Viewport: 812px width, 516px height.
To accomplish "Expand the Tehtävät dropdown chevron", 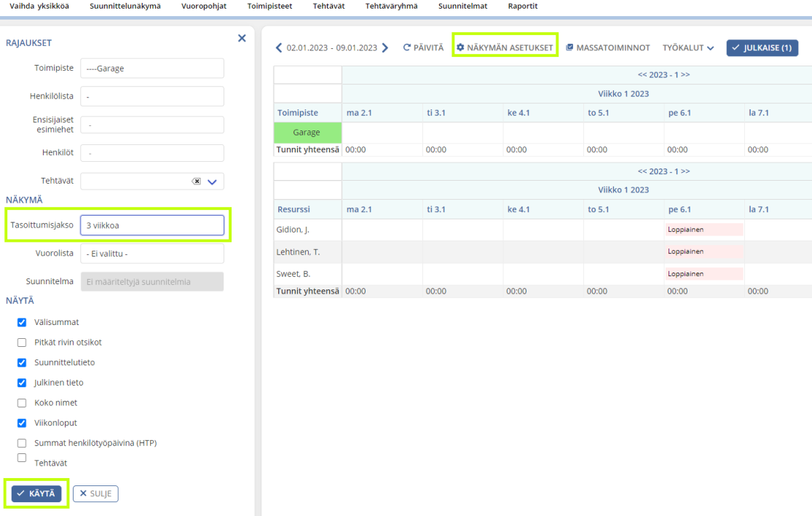I will click(213, 182).
